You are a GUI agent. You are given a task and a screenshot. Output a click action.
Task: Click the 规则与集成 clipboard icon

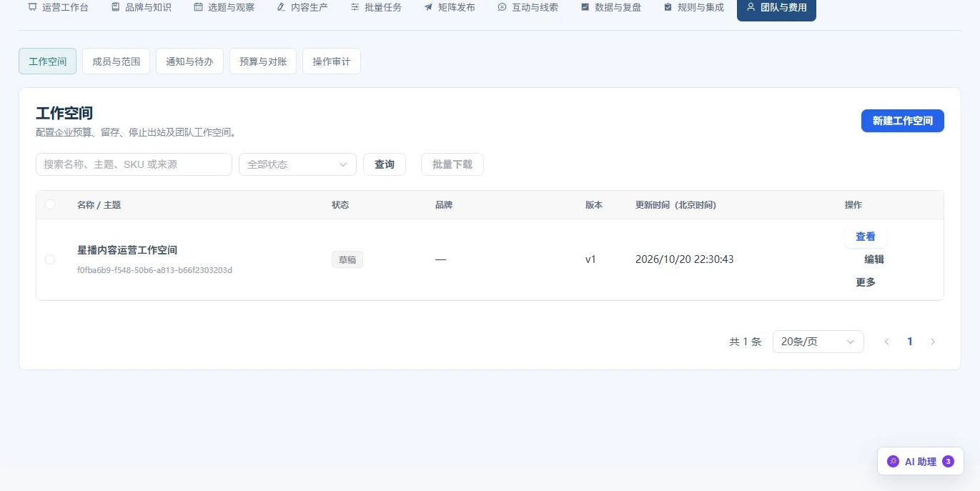click(x=668, y=7)
